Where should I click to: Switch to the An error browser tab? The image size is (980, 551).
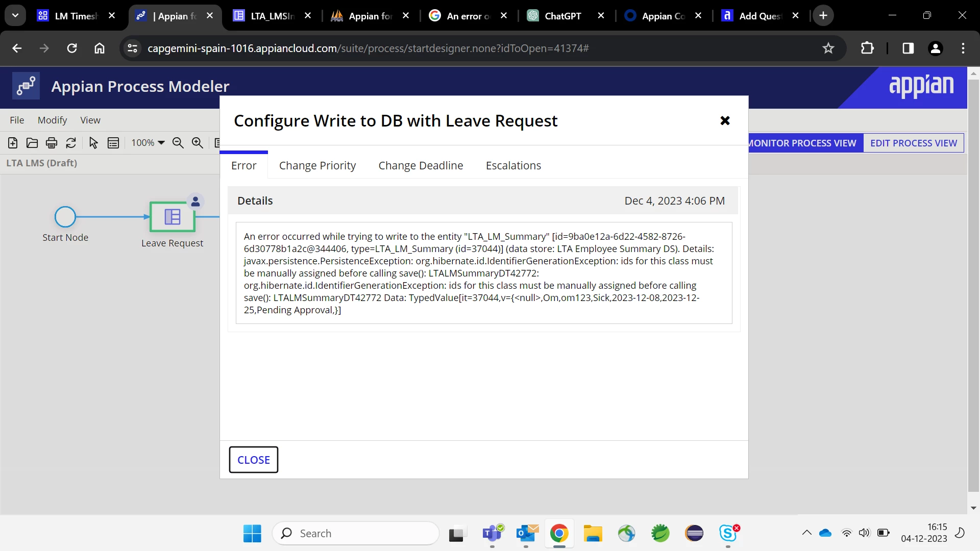point(468,16)
